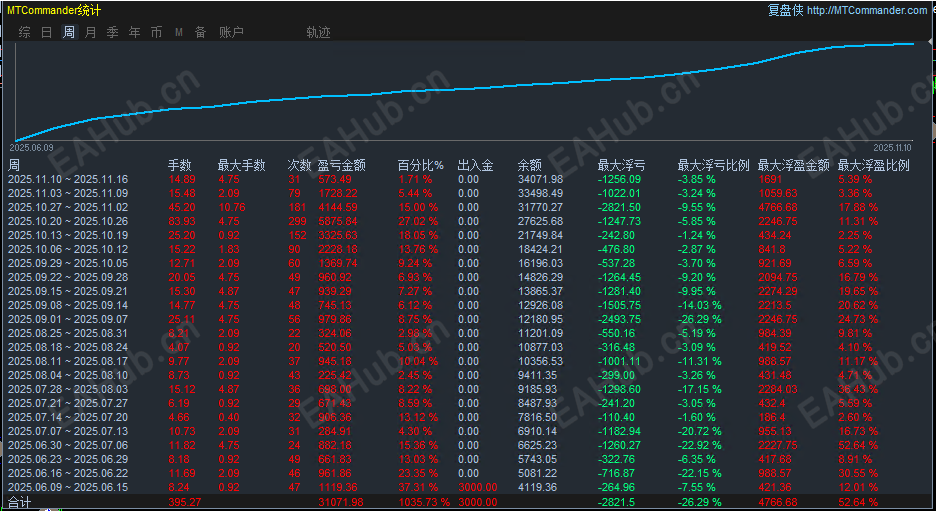Open the 月 monthly tab

pyautogui.click(x=90, y=32)
